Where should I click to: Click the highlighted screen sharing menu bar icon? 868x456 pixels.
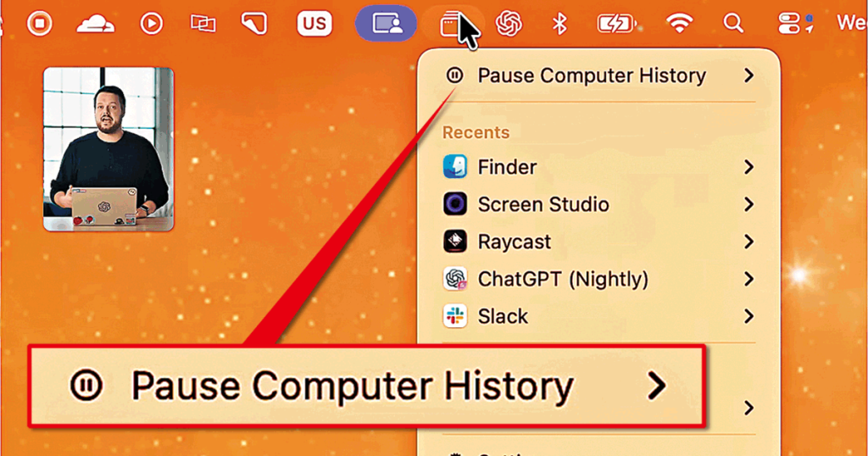click(386, 24)
